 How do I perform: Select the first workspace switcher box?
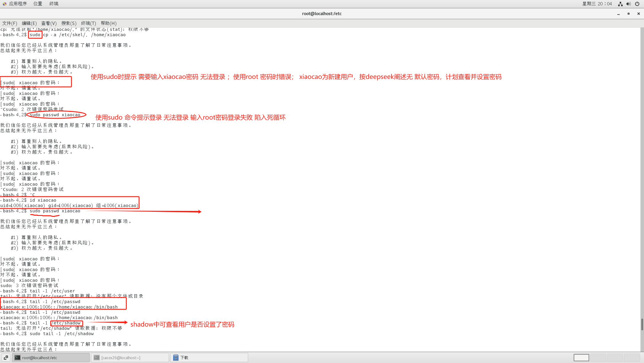coord(581,358)
